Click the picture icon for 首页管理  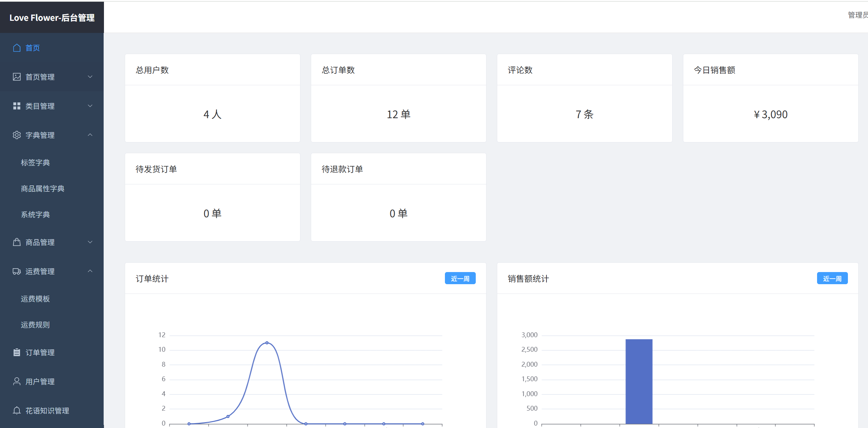[x=17, y=77]
